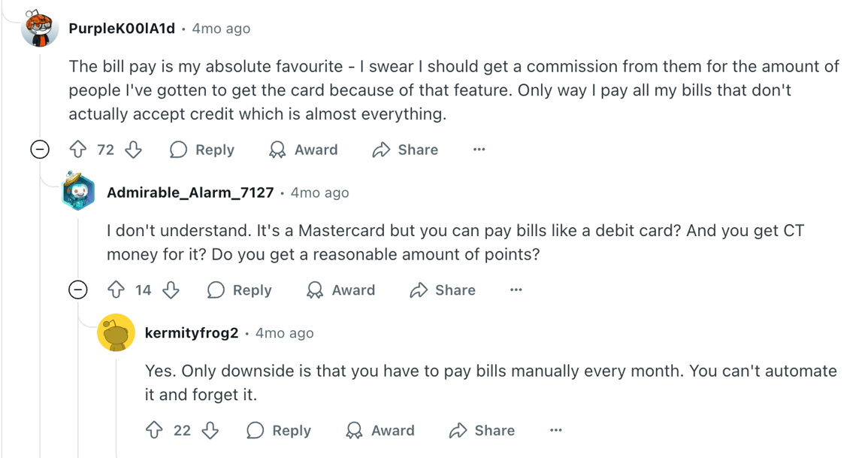Downvote Admirable_Alarm_7127's comment
The image size is (868, 458).
[171, 290]
